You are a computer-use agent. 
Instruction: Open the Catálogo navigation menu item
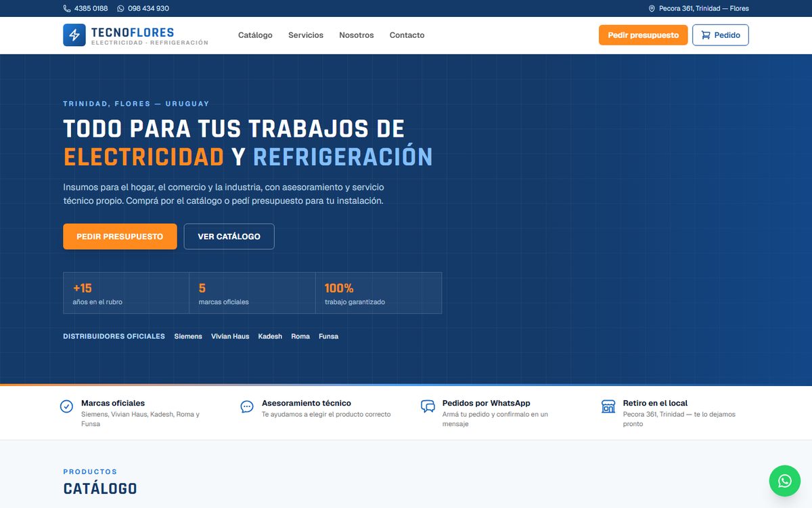click(255, 35)
